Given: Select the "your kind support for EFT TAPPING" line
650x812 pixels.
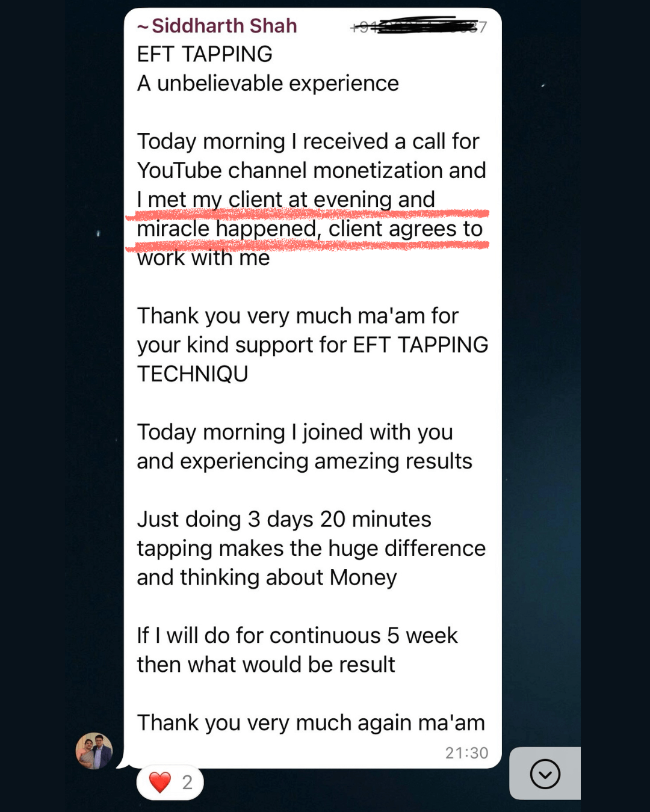Looking at the screenshot, I should coord(312,345).
